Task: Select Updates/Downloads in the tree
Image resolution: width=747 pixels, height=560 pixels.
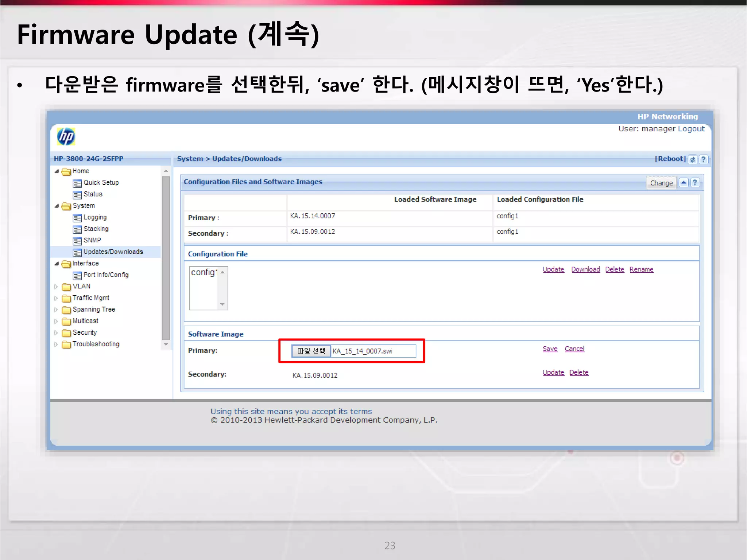Action: (113, 252)
